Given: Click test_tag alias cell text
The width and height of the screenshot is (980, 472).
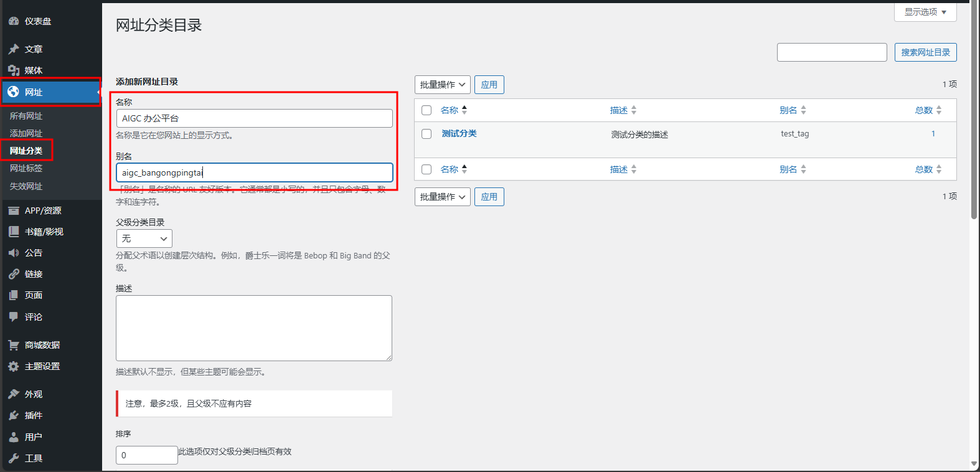Looking at the screenshot, I should 795,133.
